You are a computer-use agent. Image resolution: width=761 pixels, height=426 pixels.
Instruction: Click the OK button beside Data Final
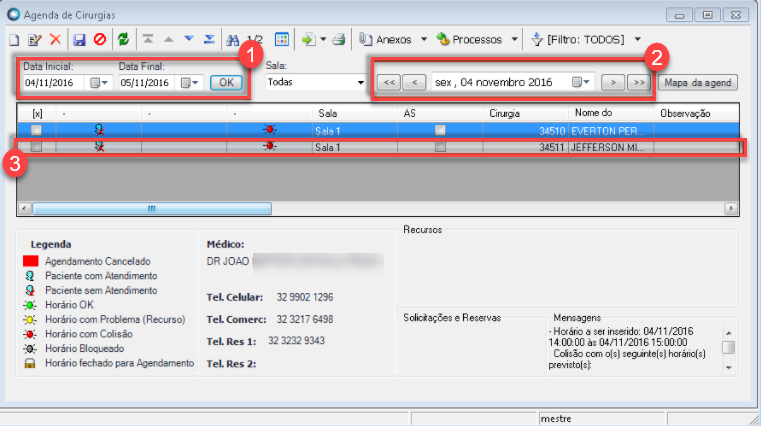click(x=226, y=82)
